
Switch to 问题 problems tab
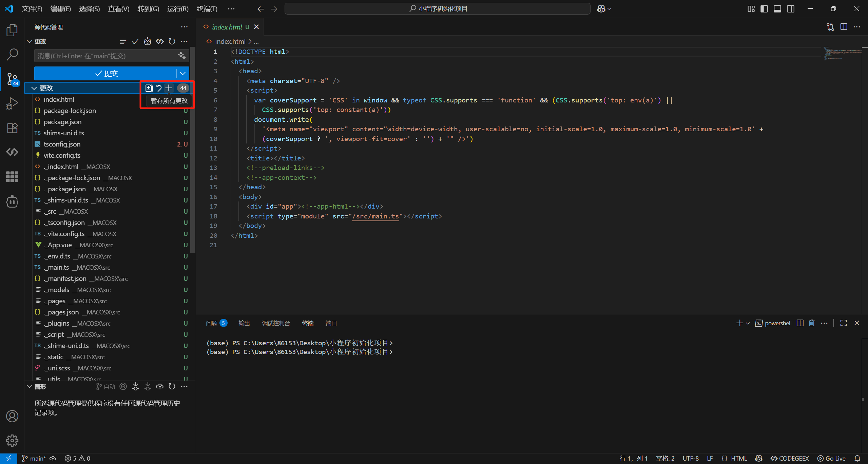tap(216, 323)
